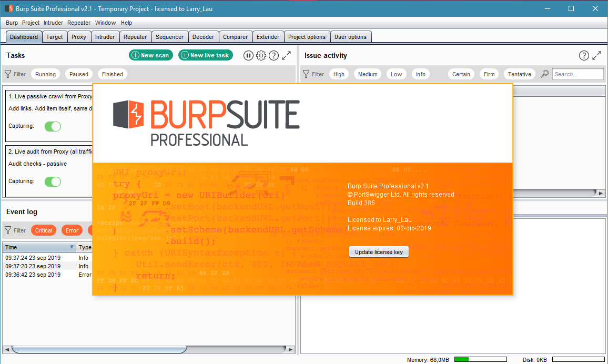This screenshot has width=608, height=364.
Task: Toggle the Paused tasks filter
Action: [x=79, y=74]
